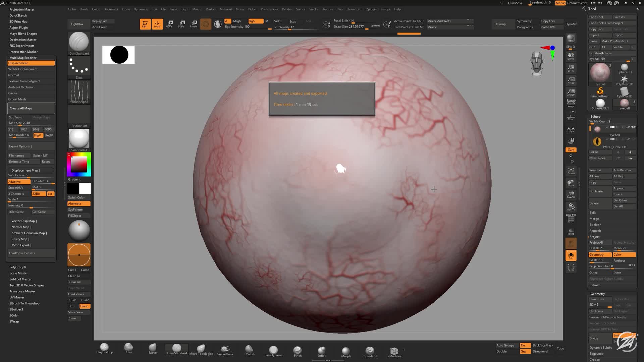Select the ZModeler brush icon
The height and width of the screenshot is (362, 644).
(x=394, y=352)
